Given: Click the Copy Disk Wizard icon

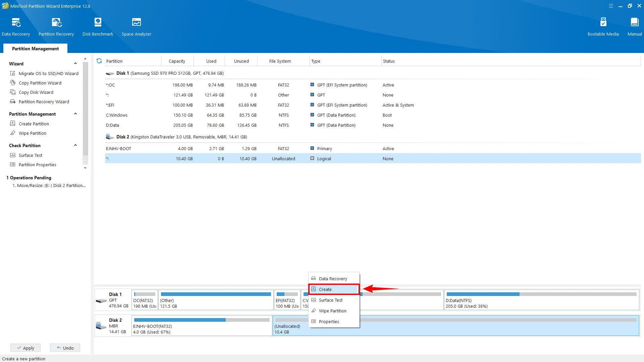Looking at the screenshot, I should click(x=13, y=92).
